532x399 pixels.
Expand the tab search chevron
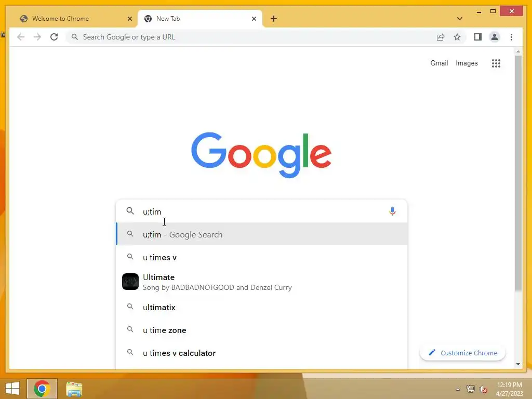pyautogui.click(x=459, y=19)
